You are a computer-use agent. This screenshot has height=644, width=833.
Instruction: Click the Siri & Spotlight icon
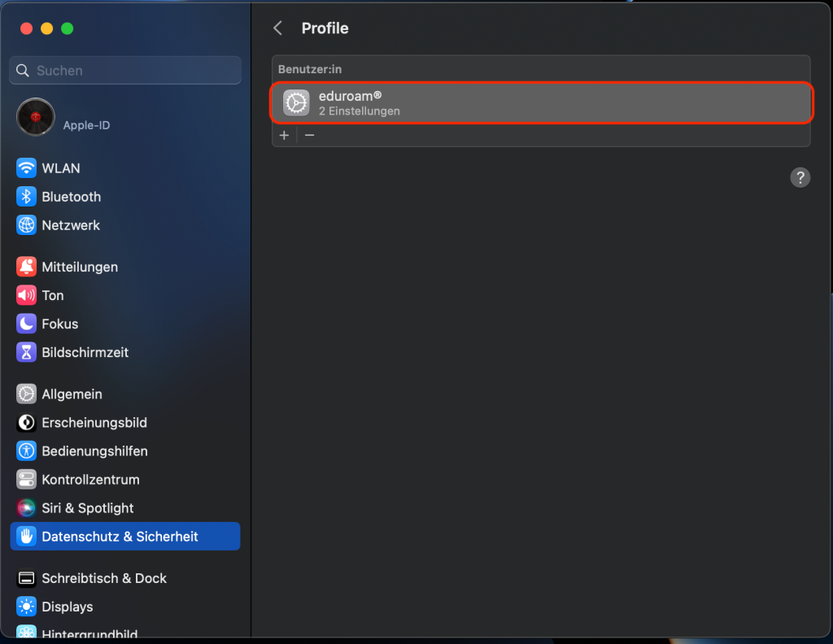coord(26,508)
